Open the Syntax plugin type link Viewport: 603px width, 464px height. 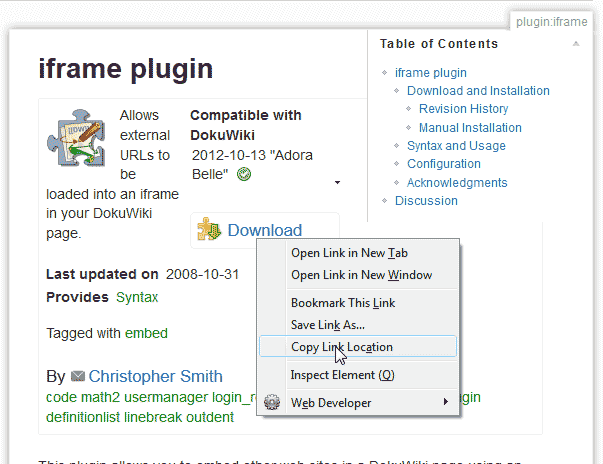[137, 297]
